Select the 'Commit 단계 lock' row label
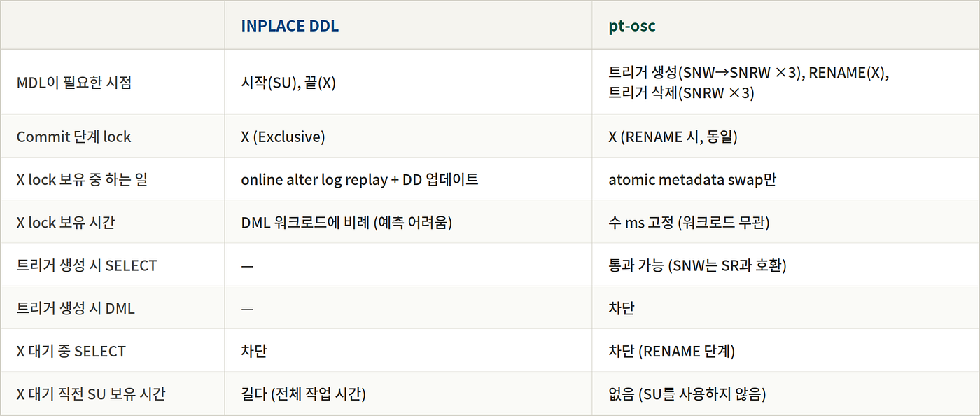 pos(74,137)
